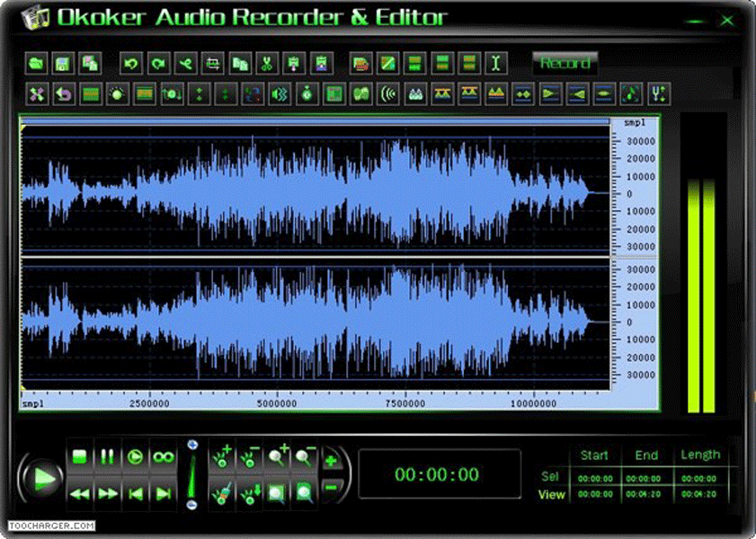This screenshot has height=539, width=756.
Task: Jump to the end of the track
Action: [x=163, y=494]
